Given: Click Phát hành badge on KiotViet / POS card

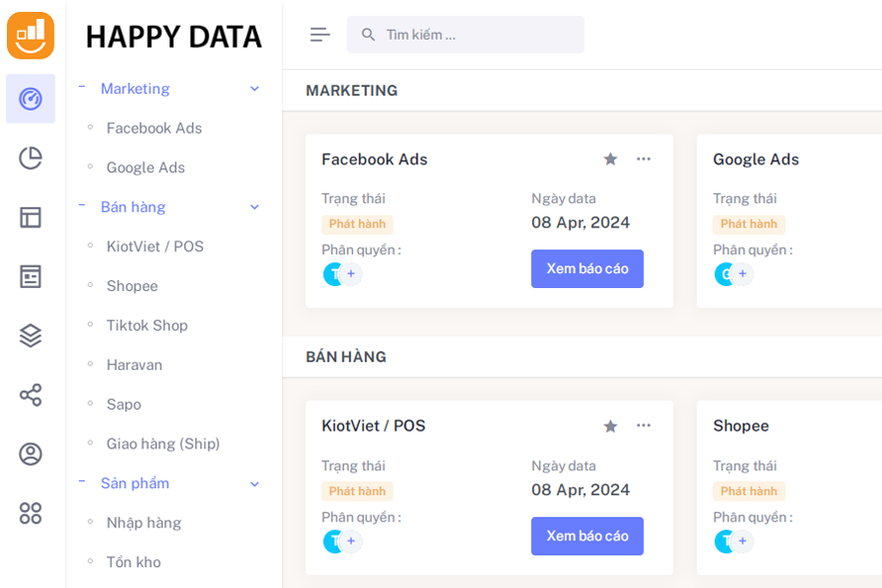Looking at the screenshot, I should click(357, 491).
